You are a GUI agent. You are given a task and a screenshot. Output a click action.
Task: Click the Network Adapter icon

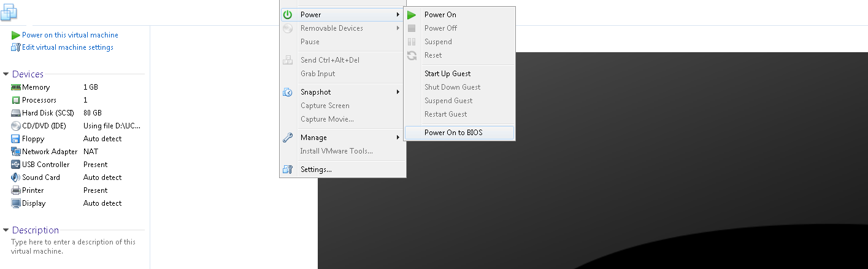tap(16, 152)
